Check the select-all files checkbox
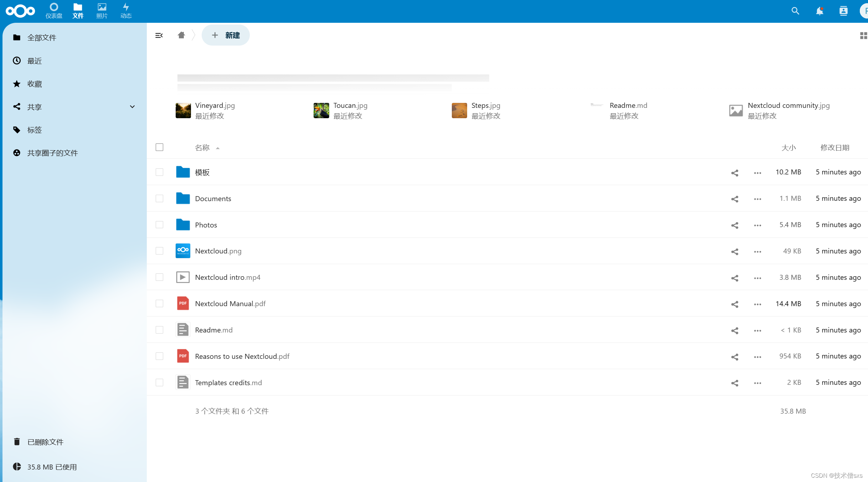The height and width of the screenshot is (482, 868). [159, 147]
